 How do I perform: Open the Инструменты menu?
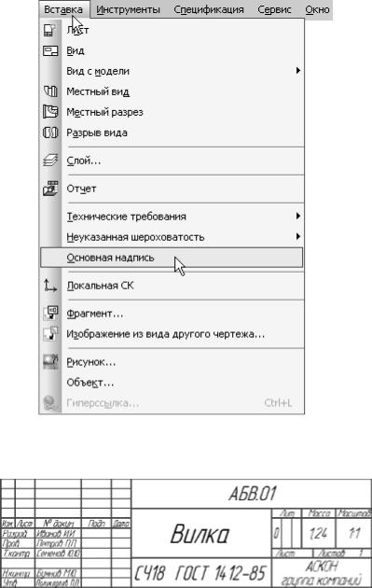point(128,9)
